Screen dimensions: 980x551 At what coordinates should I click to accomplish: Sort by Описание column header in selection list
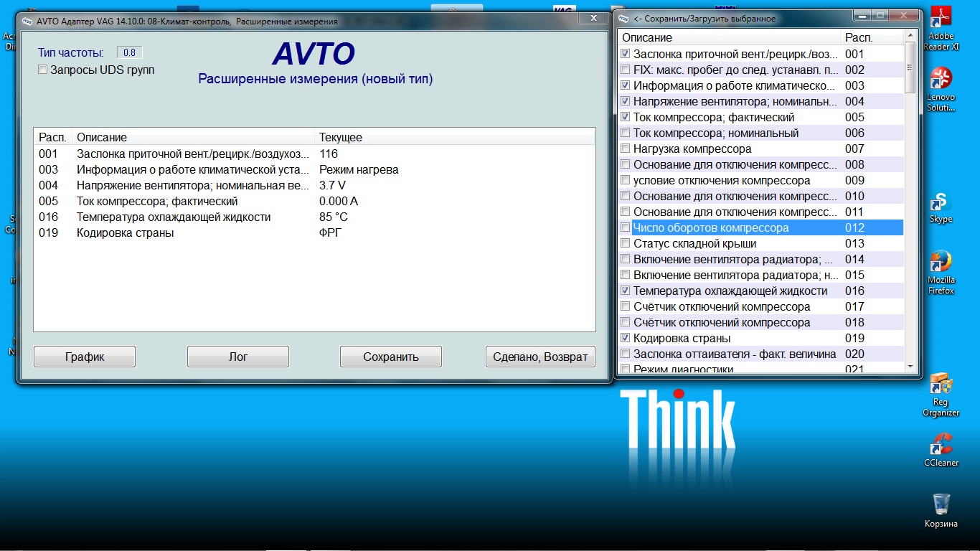[x=728, y=37]
